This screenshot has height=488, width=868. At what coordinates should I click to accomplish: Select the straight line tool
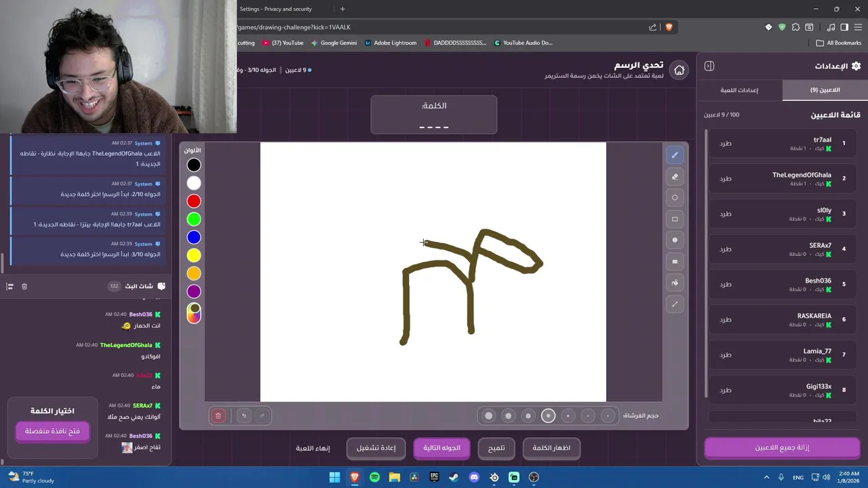tap(675, 304)
